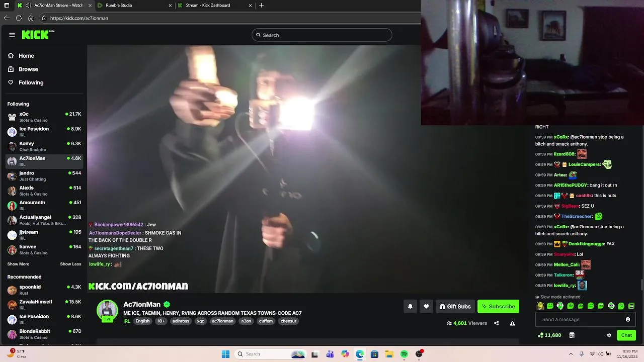
Task: Open a new browser tab
Action: tap(261, 6)
